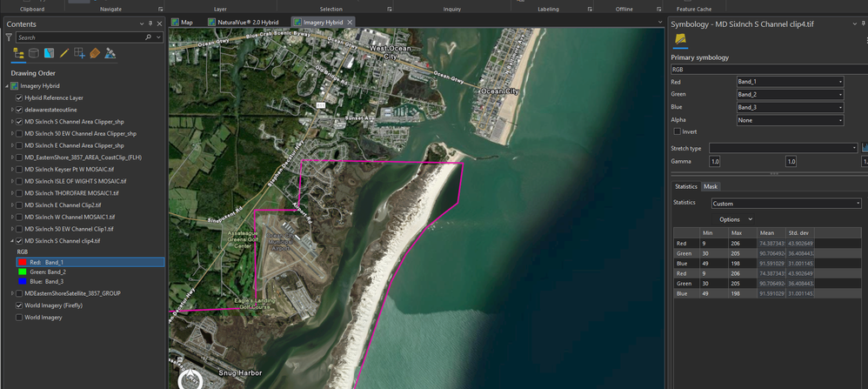Select List By Editing pencil icon
The height and width of the screenshot is (389, 868).
coord(64,53)
